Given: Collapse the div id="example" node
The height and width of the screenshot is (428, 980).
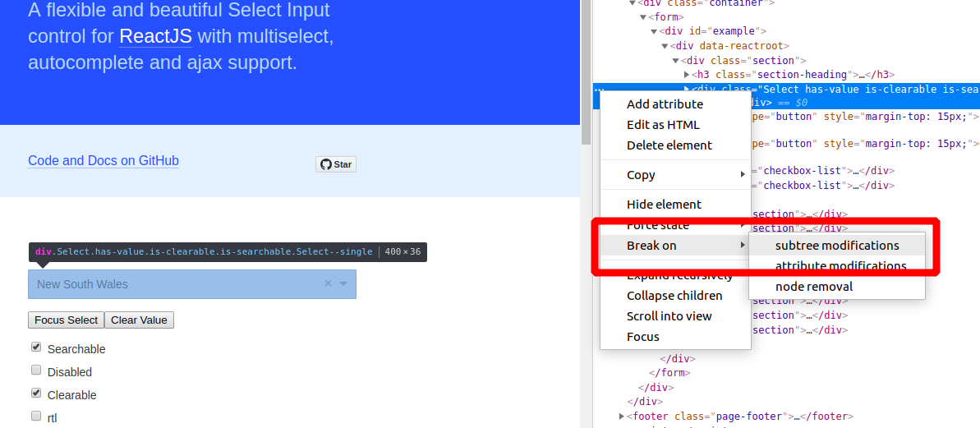Looking at the screenshot, I should coord(654,31).
